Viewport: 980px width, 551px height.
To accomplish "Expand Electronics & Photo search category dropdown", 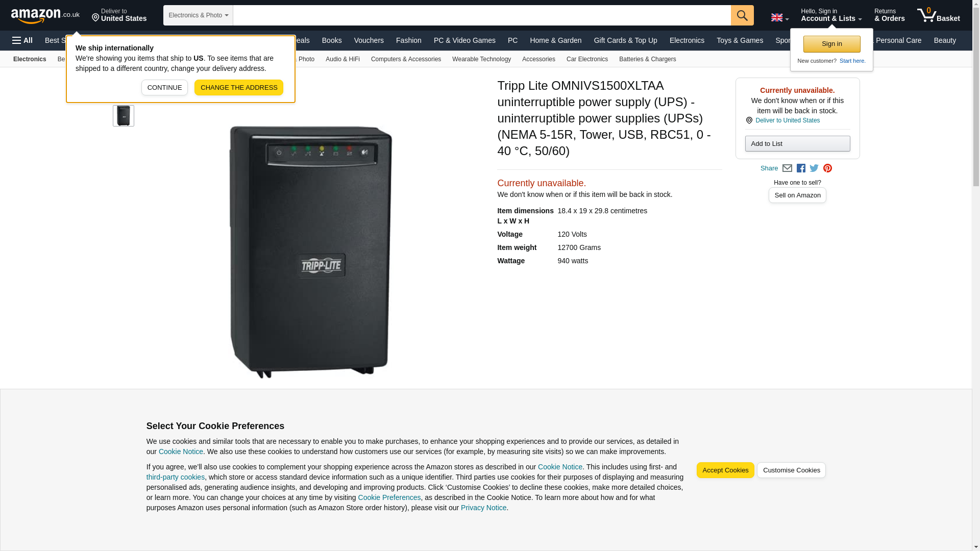I will [198, 15].
